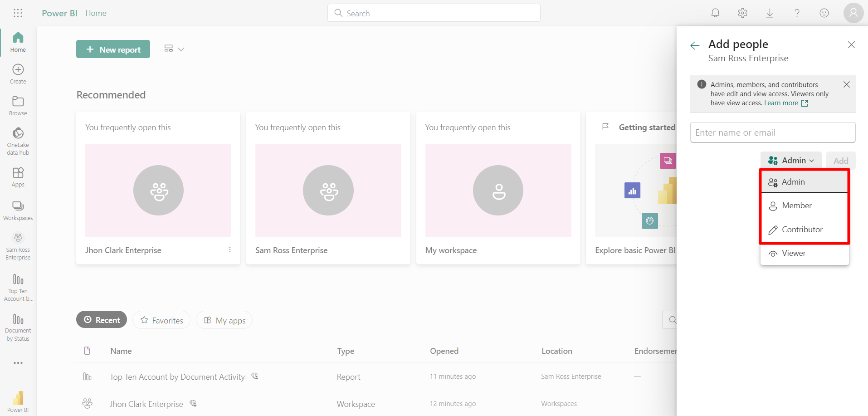The width and height of the screenshot is (868, 416).
Task: Open Document by Status sidebar item
Action: [18, 328]
